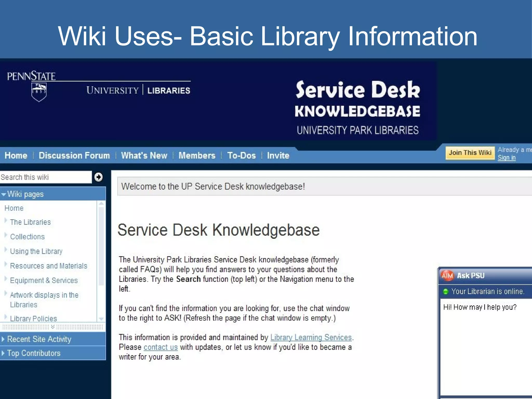The image size is (532, 399).
Task: Click the sidebar resize handle with chevron
Action: tap(53, 327)
